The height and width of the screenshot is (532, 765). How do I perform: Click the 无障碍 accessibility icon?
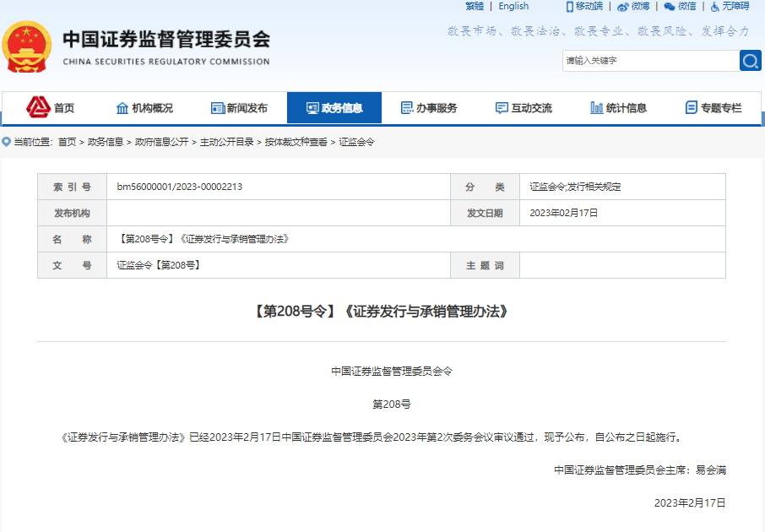click(715, 7)
